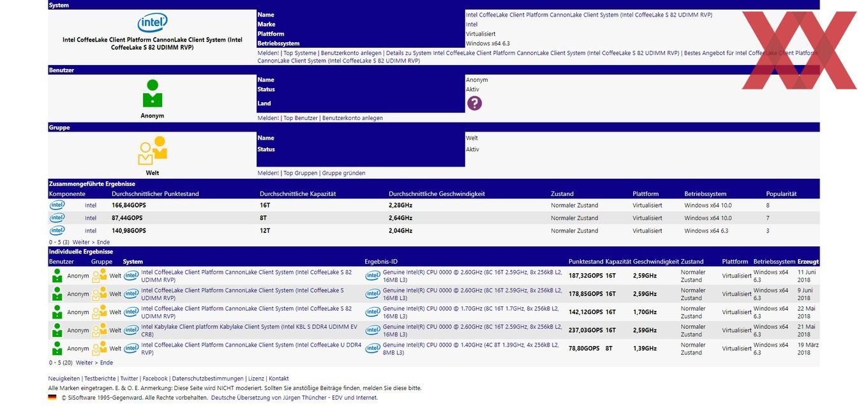Image resolution: width=868 pixels, height=406 pixels.
Task: Click green user icon in the 78,80GOPS row
Action: click(x=57, y=349)
